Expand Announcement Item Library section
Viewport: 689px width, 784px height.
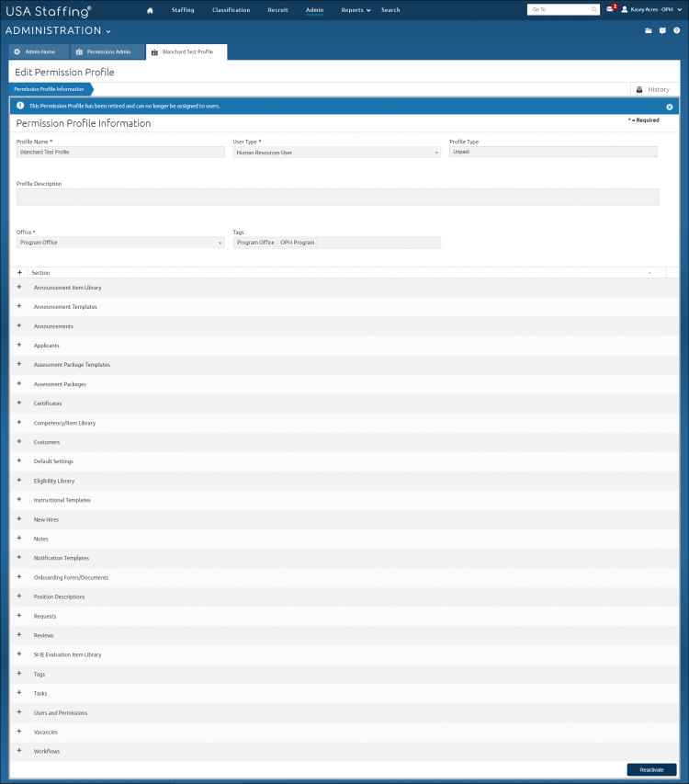[19, 287]
